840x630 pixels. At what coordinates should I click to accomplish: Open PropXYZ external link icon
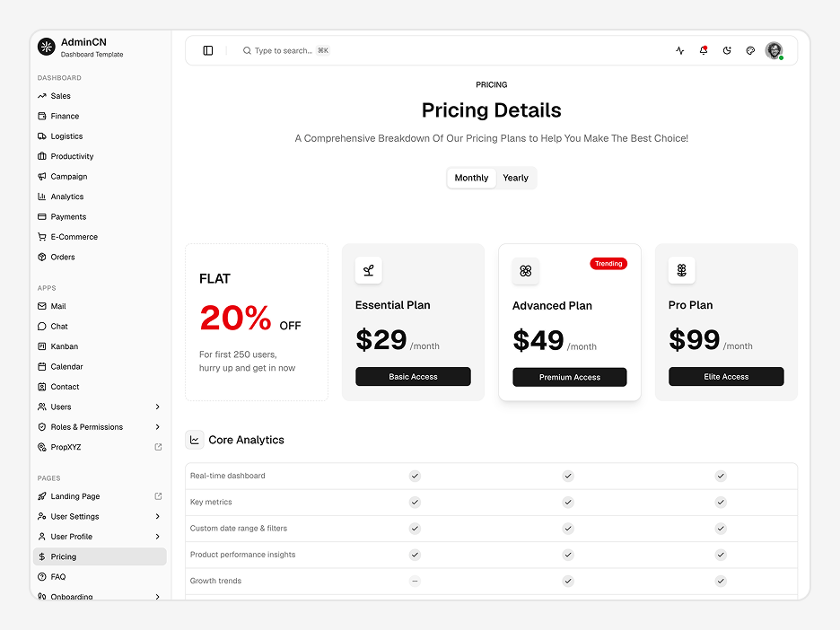click(x=158, y=447)
